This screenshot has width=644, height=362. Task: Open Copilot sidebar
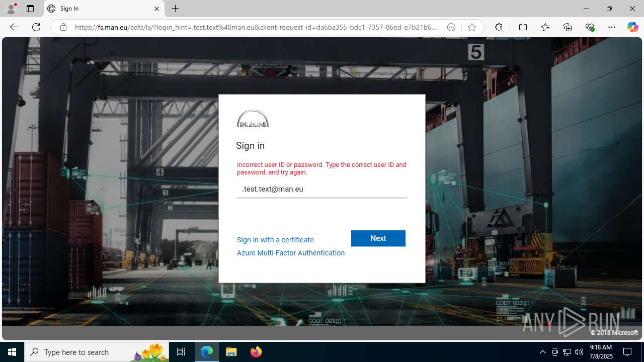[632, 27]
